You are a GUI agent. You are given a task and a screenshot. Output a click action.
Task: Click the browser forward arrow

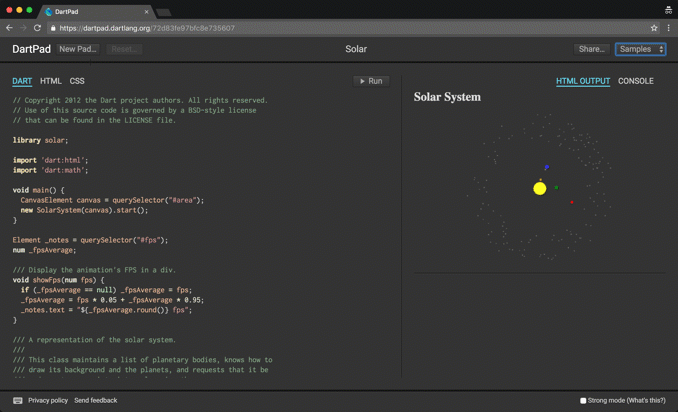(23, 28)
